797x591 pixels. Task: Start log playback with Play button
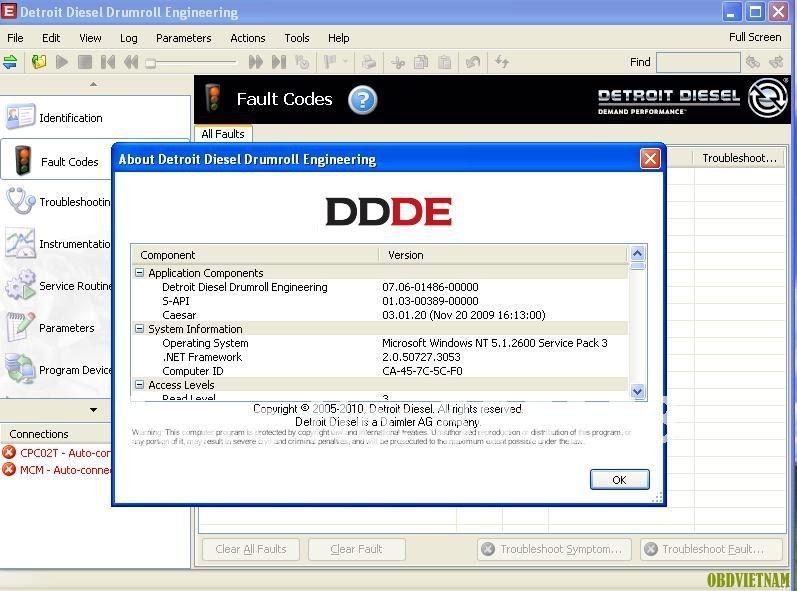click(62, 62)
